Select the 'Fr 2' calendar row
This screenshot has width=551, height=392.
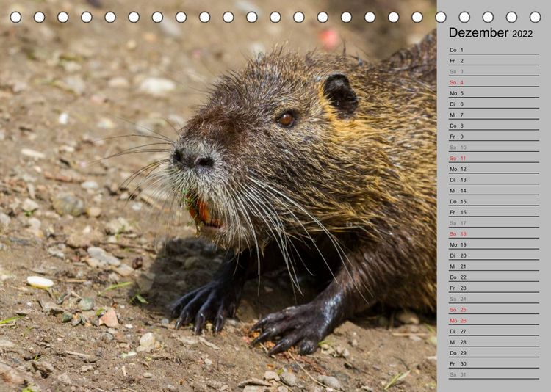coord(494,61)
